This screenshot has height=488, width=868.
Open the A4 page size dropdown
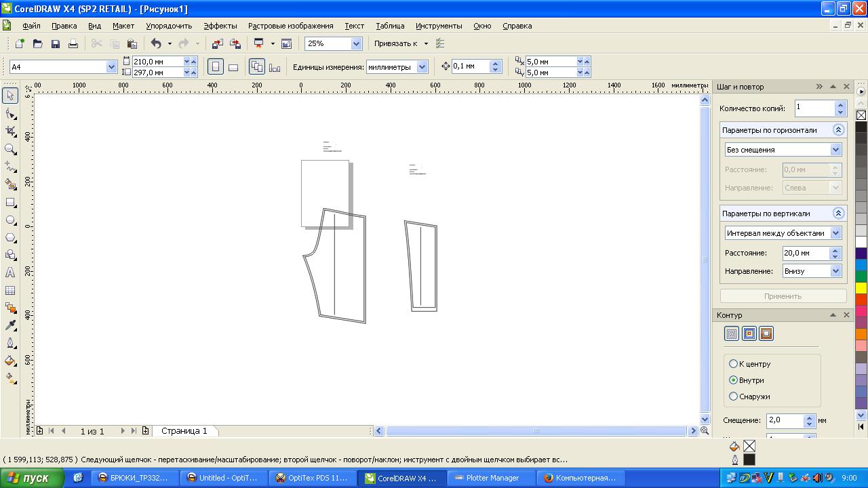tap(111, 67)
